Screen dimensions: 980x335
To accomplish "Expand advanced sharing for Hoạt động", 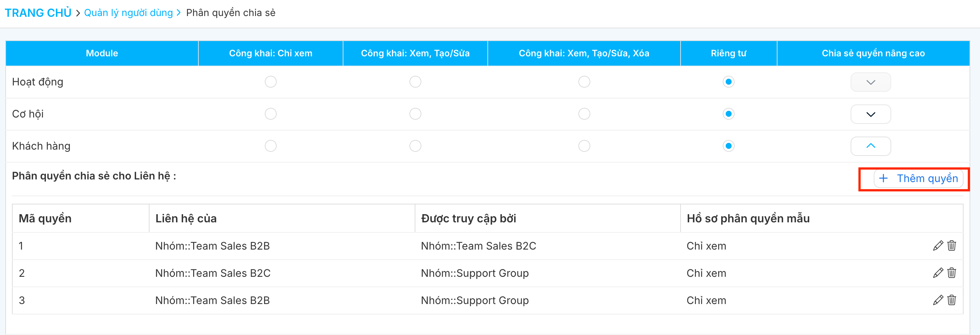I will pos(870,82).
